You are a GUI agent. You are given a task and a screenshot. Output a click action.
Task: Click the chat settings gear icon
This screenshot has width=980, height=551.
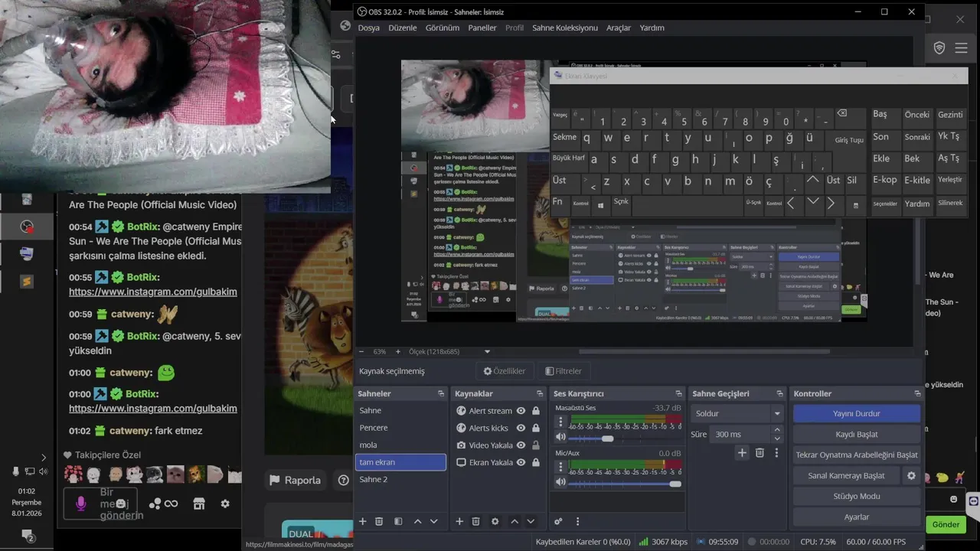point(225,504)
